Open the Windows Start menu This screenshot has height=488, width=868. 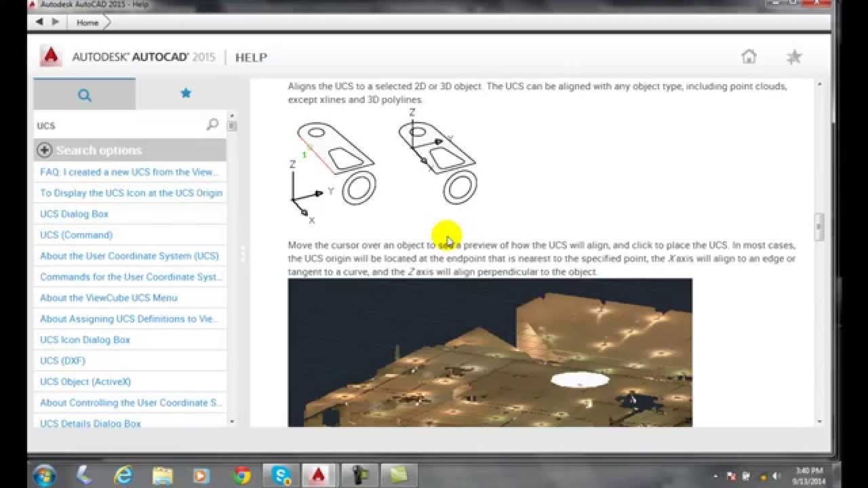(45, 474)
